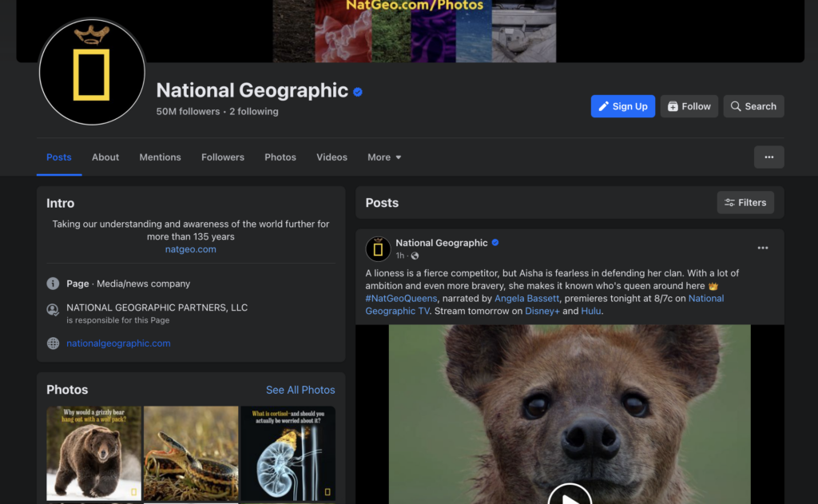The width and height of the screenshot is (818, 504).
Task: Click the National Geographic profile picture
Action: pos(92,73)
